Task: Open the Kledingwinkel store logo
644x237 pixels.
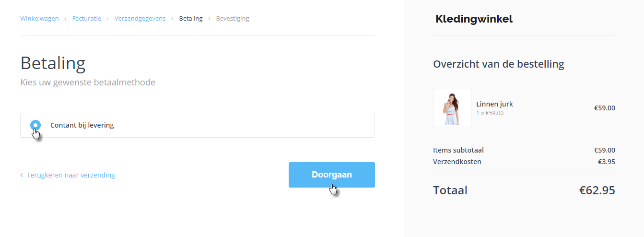Action: click(474, 19)
